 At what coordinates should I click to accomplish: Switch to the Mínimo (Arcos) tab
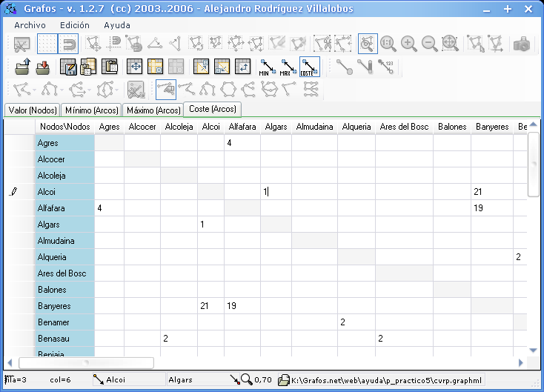(91, 110)
